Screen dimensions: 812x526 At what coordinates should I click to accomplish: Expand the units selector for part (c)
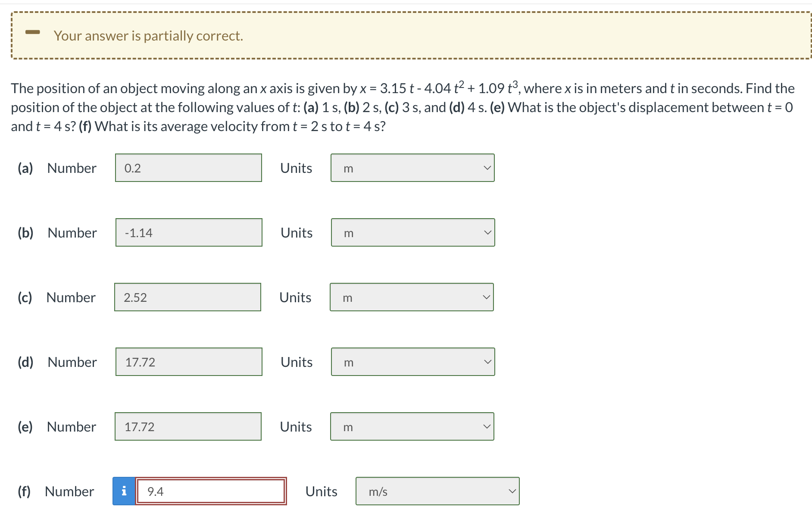tap(412, 297)
